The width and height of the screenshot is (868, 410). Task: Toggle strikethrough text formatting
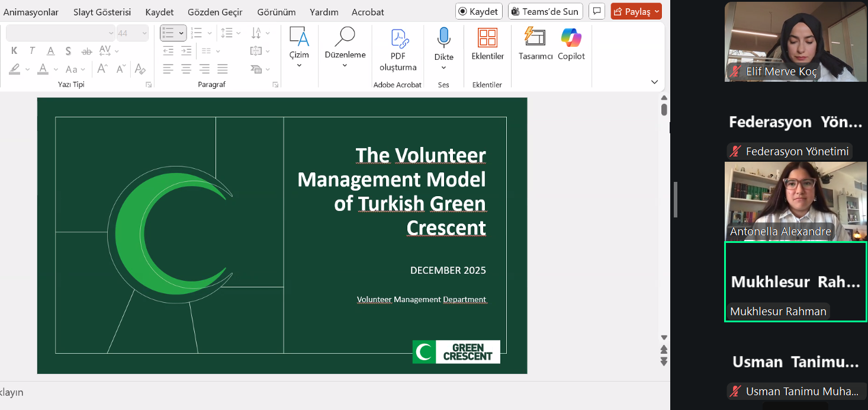coord(86,51)
